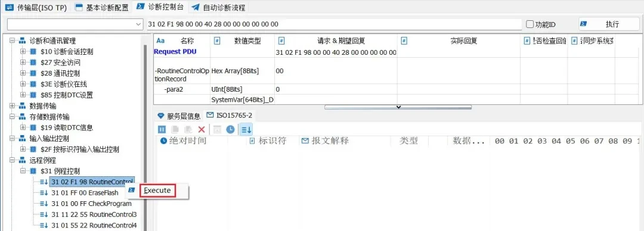Expand the $27 安全访问 node
This screenshot has height=231, width=644.
pyautogui.click(x=23, y=63)
